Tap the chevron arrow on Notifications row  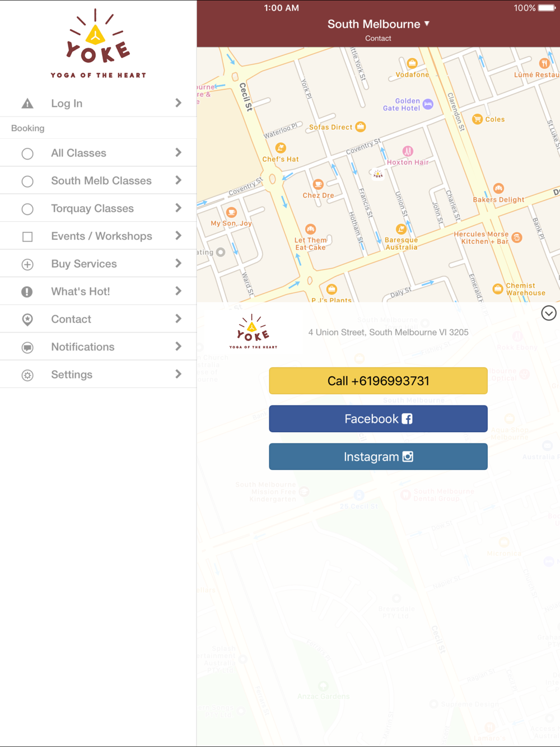(x=178, y=347)
